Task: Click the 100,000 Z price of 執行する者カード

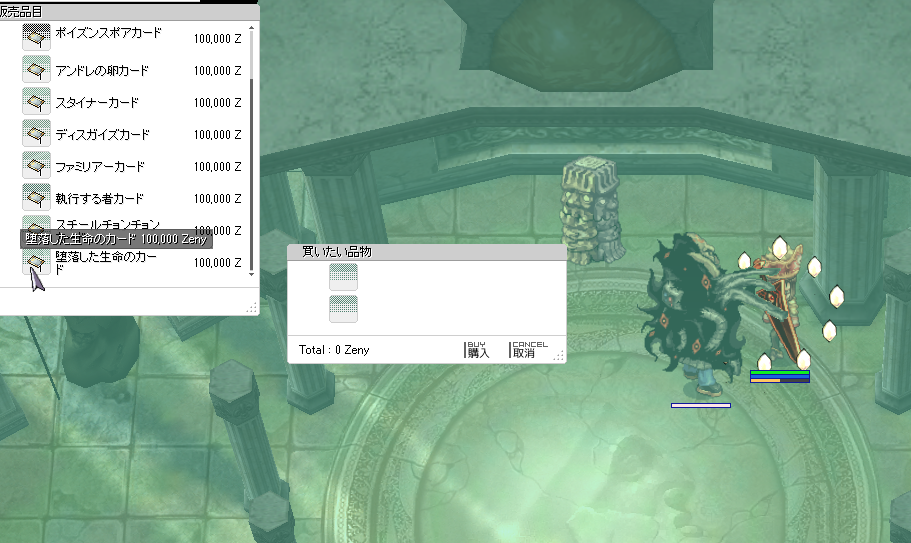Action: 217,199
